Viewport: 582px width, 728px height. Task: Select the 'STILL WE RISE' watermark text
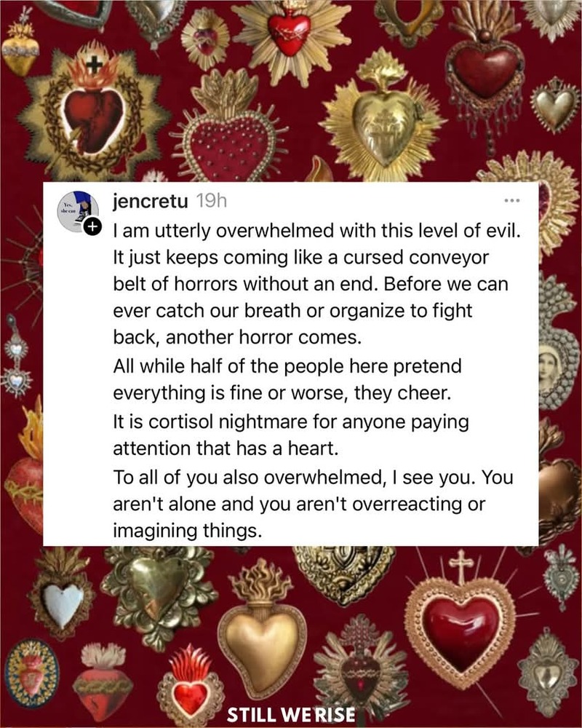click(x=291, y=715)
